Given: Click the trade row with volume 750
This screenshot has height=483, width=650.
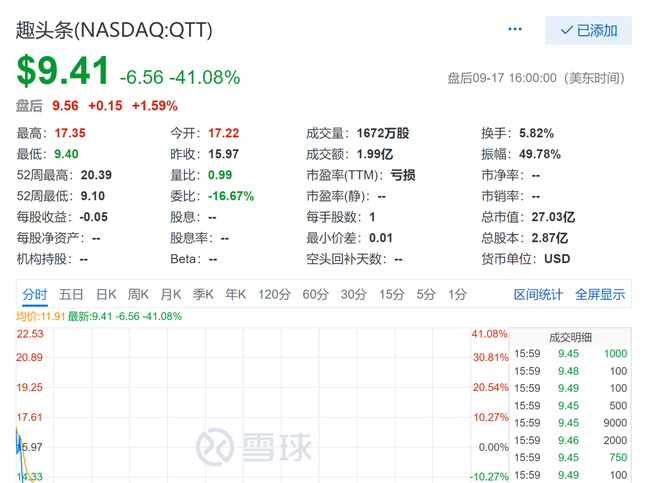Looking at the screenshot, I should tap(570, 457).
